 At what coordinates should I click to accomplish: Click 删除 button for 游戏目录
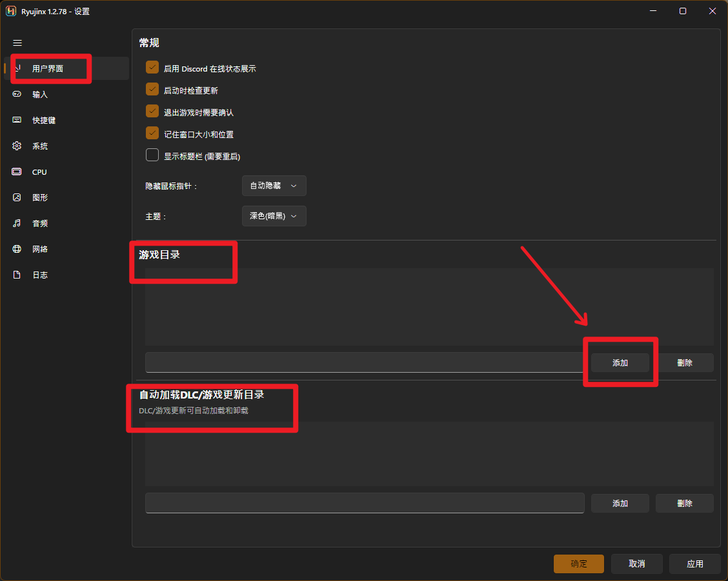tap(684, 363)
